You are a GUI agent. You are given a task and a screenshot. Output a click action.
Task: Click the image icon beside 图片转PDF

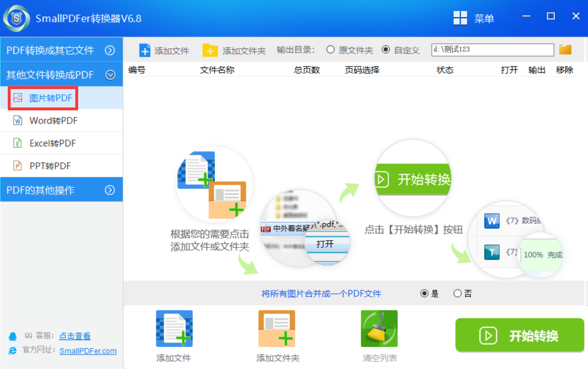[18, 98]
